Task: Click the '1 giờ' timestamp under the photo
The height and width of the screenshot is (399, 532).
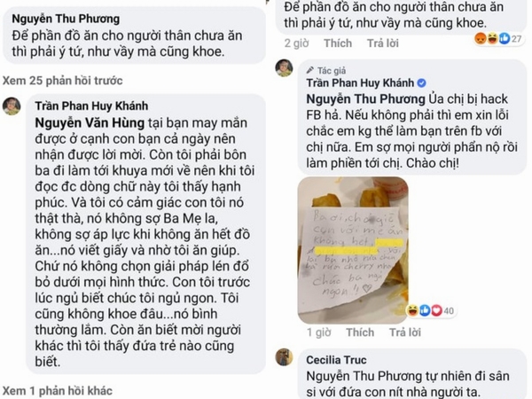Action: point(319,332)
